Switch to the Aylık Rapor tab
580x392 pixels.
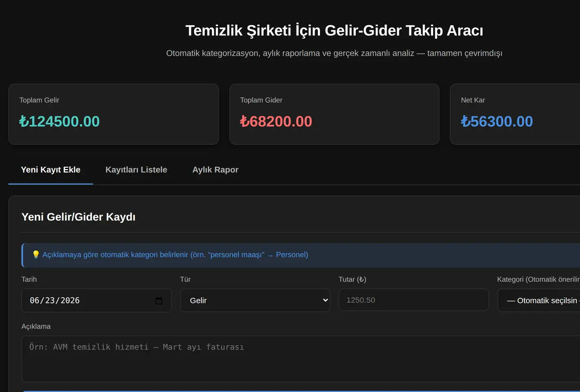(216, 170)
